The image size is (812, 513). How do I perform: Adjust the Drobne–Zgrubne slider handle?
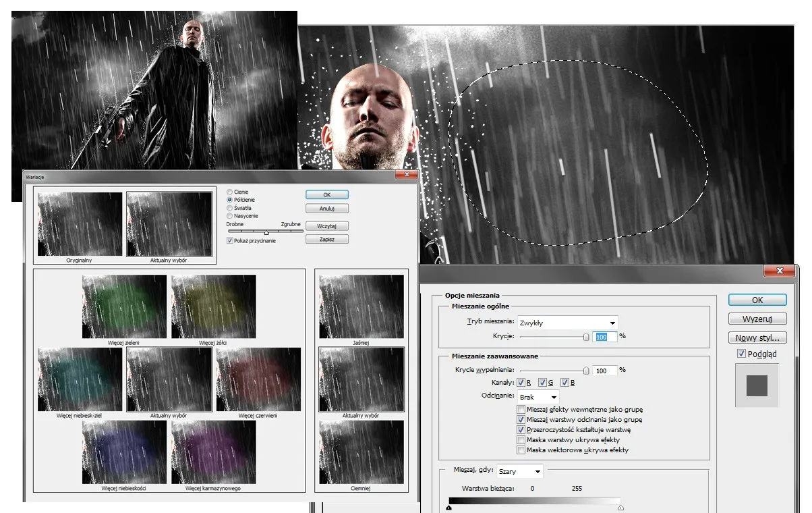(266, 233)
